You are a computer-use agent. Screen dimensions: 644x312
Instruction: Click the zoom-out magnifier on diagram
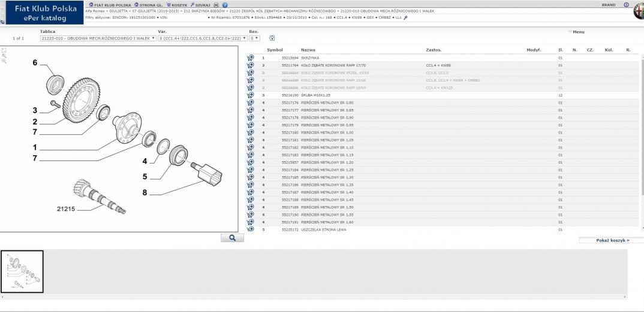point(4,61)
